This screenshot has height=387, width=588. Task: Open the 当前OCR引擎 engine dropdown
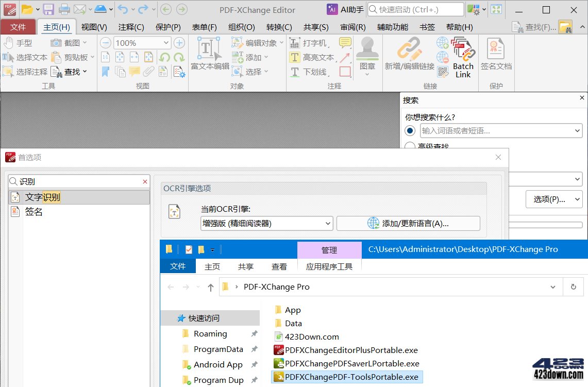point(328,224)
